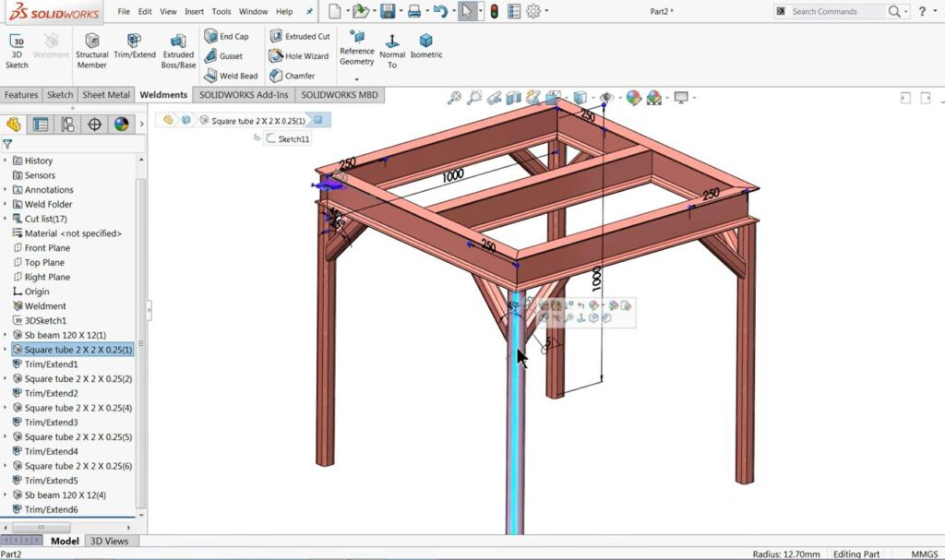This screenshot has height=560, width=945.
Task: Select the End Cap tool
Action: (228, 36)
